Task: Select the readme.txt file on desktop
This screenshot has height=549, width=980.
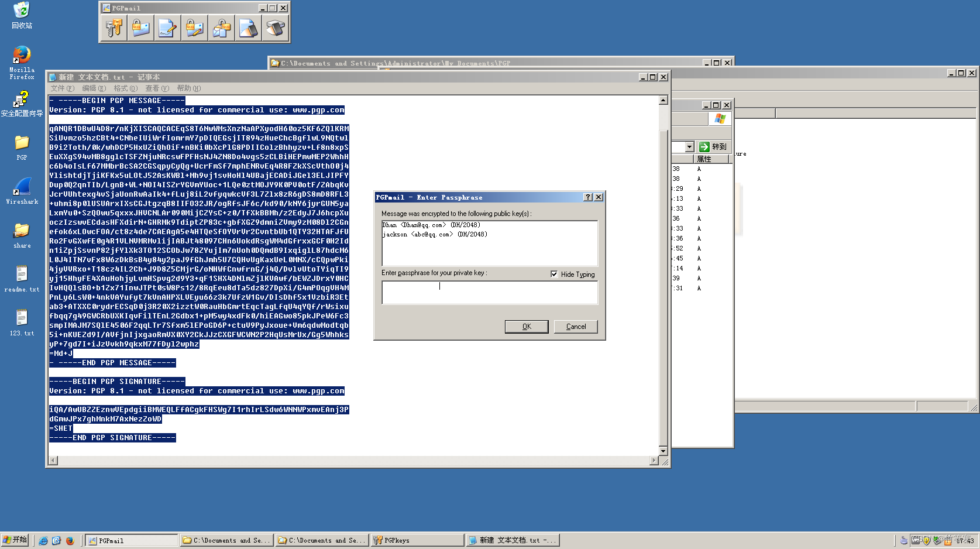Action: click(22, 279)
